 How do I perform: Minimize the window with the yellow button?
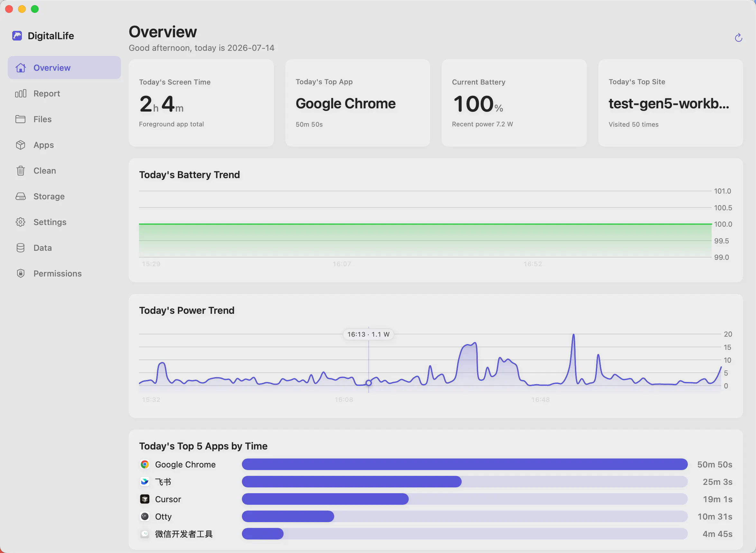22,9
